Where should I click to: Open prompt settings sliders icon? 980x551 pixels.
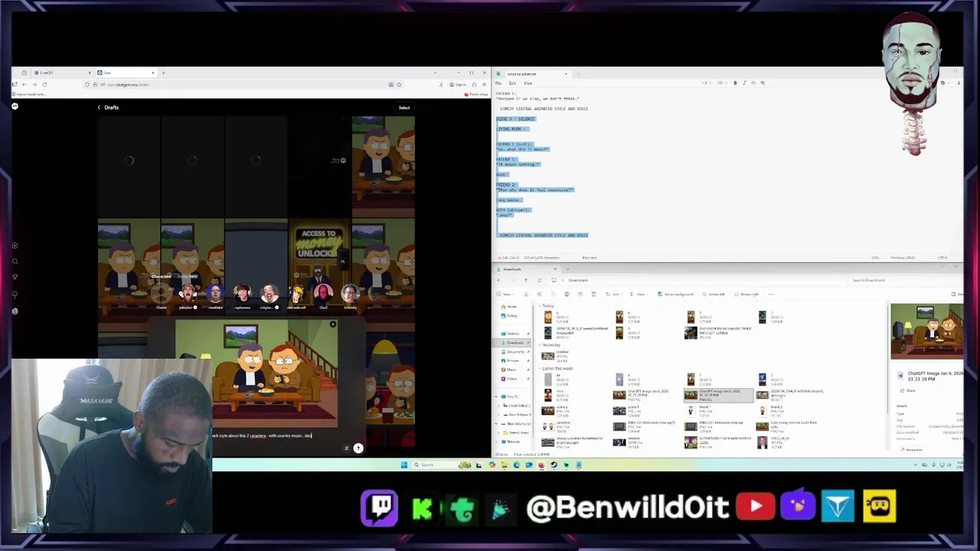tap(346, 448)
